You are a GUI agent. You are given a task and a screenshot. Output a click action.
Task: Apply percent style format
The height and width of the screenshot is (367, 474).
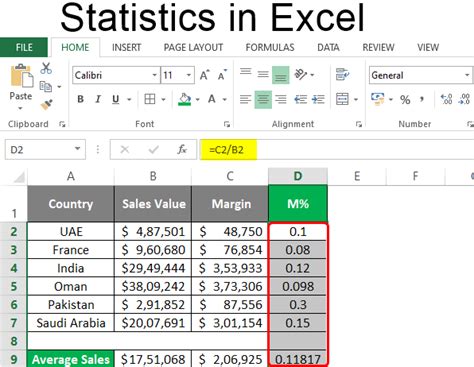point(405,100)
